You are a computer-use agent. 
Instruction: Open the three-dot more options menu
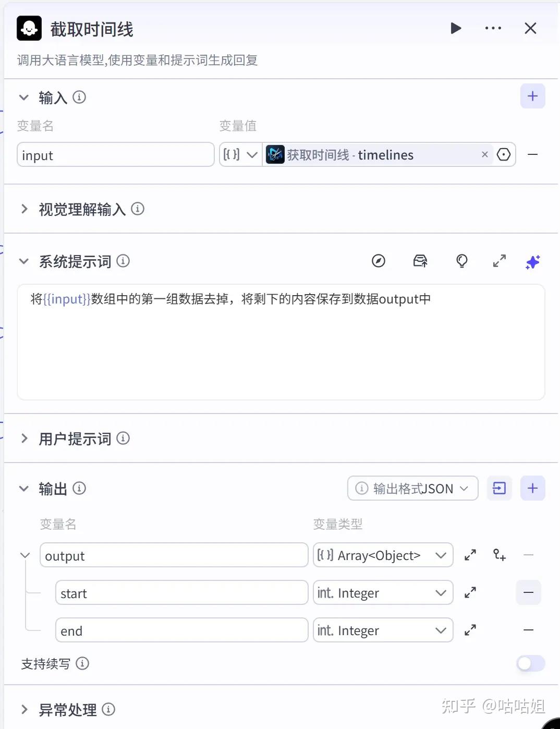[493, 28]
